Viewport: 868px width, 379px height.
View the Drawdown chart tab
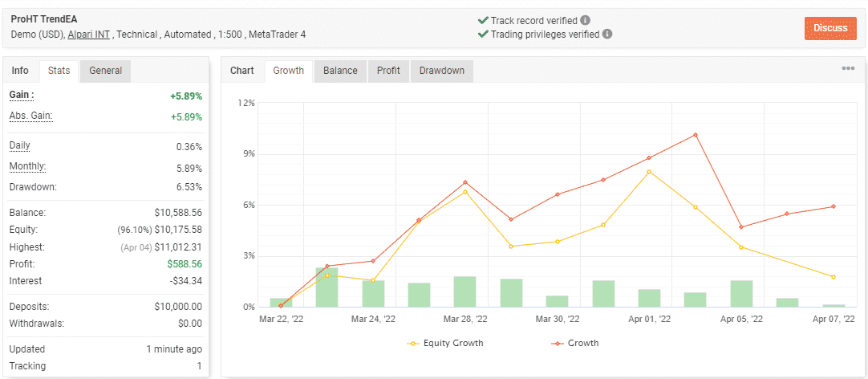pos(442,71)
